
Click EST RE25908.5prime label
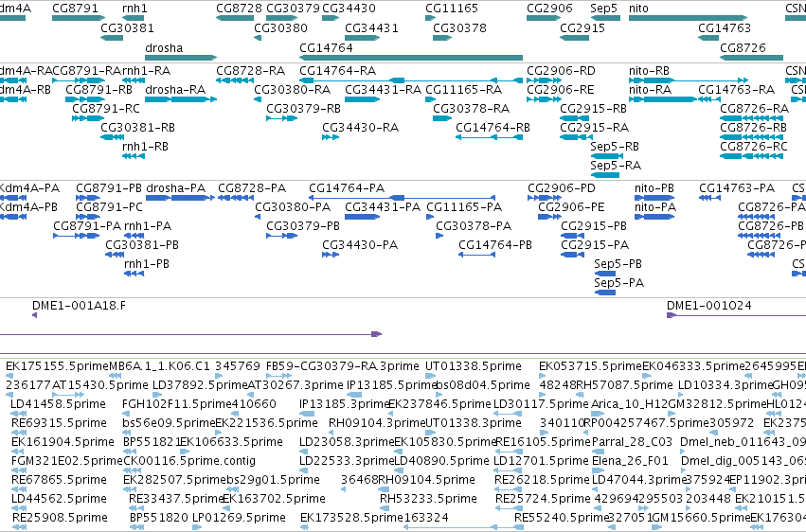pos(60,518)
